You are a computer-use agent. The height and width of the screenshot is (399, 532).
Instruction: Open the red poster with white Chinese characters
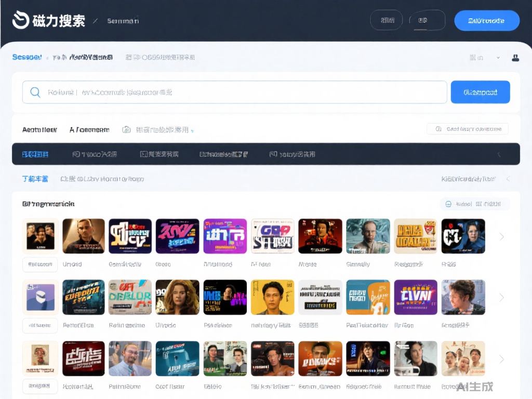click(84, 358)
